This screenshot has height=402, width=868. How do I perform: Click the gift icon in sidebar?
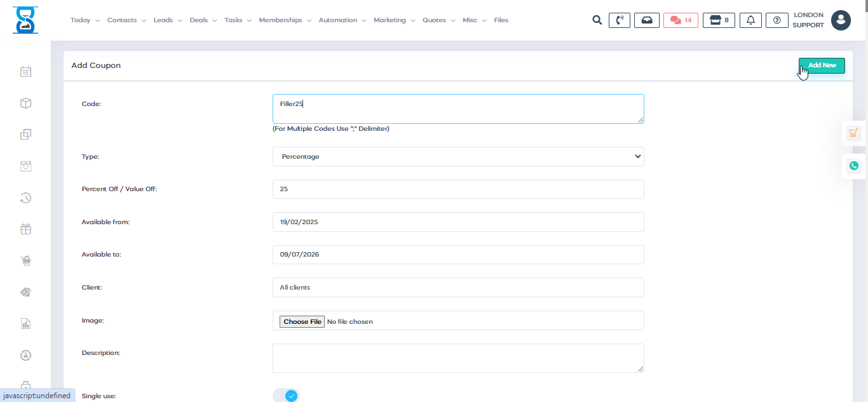[25, 229]
